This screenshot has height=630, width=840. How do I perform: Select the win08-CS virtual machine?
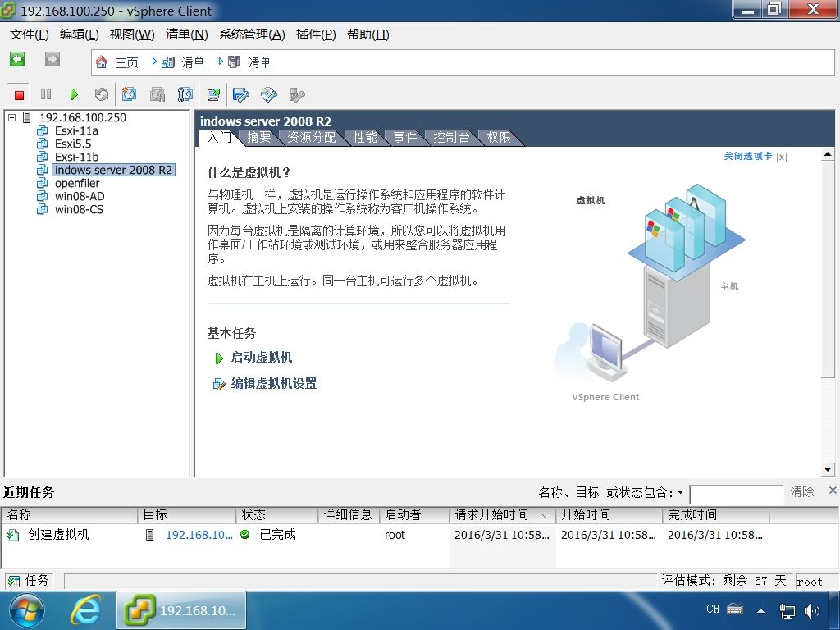[79, 209]
